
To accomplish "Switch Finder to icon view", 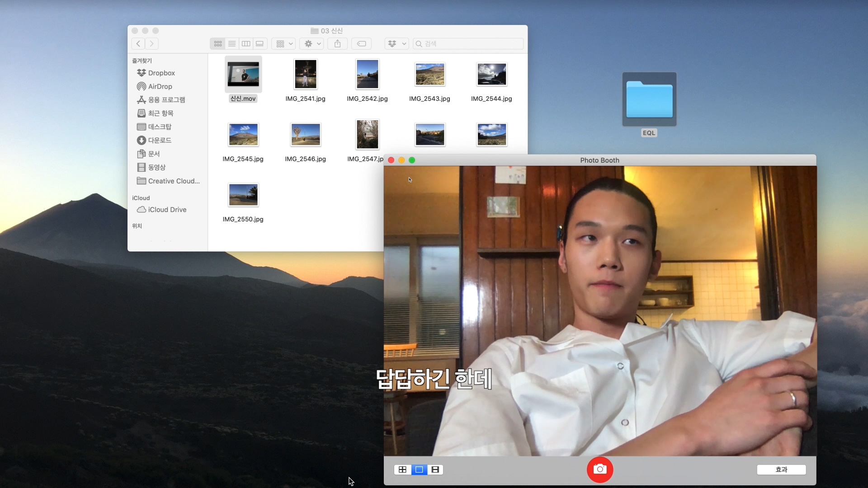I will [218, 44].
